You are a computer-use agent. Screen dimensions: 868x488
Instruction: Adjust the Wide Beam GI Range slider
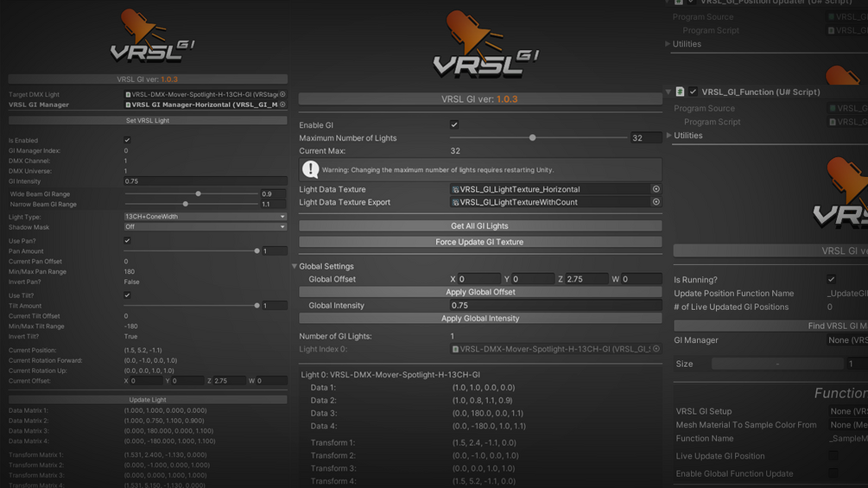[x=192, y=194]
